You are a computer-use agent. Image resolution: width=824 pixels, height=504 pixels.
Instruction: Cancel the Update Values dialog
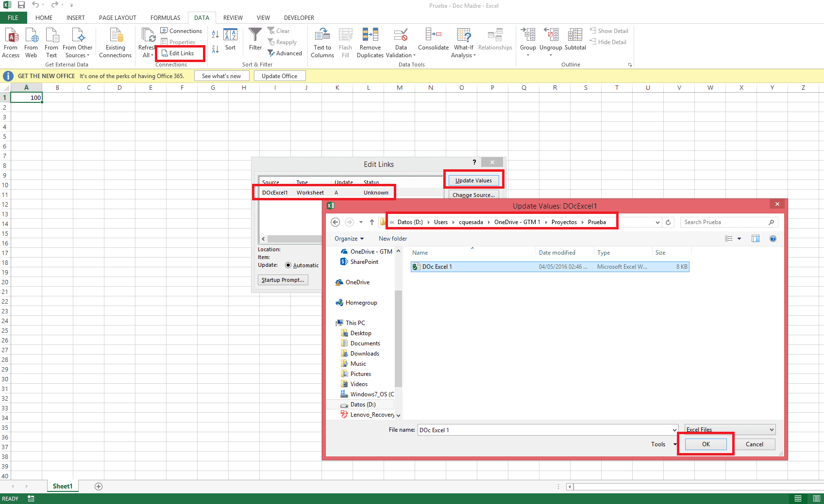754,444
